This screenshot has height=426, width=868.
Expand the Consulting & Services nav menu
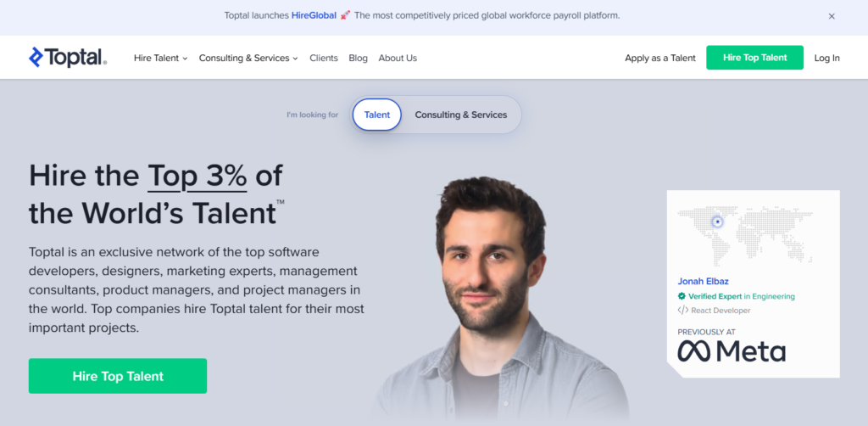coord(248,59)
